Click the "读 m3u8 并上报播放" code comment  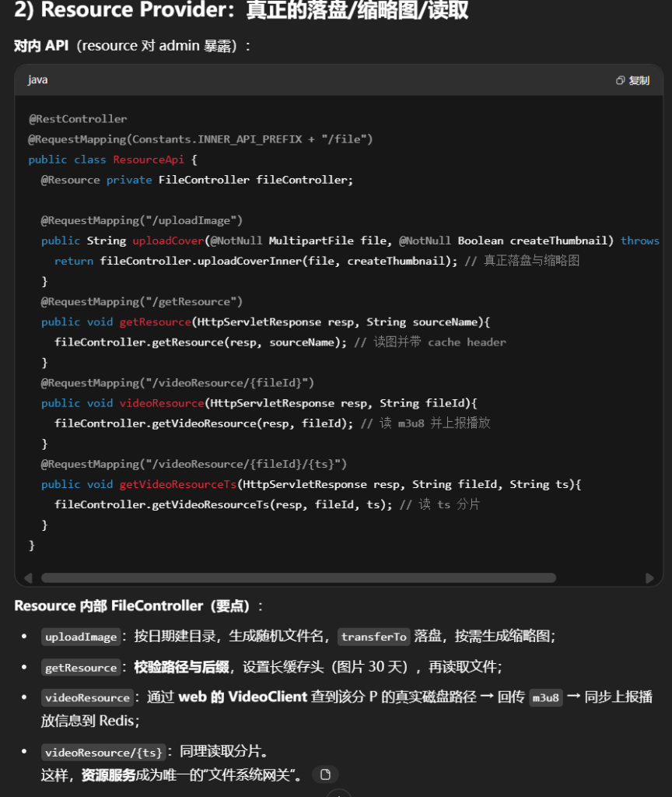click(435, 423)
